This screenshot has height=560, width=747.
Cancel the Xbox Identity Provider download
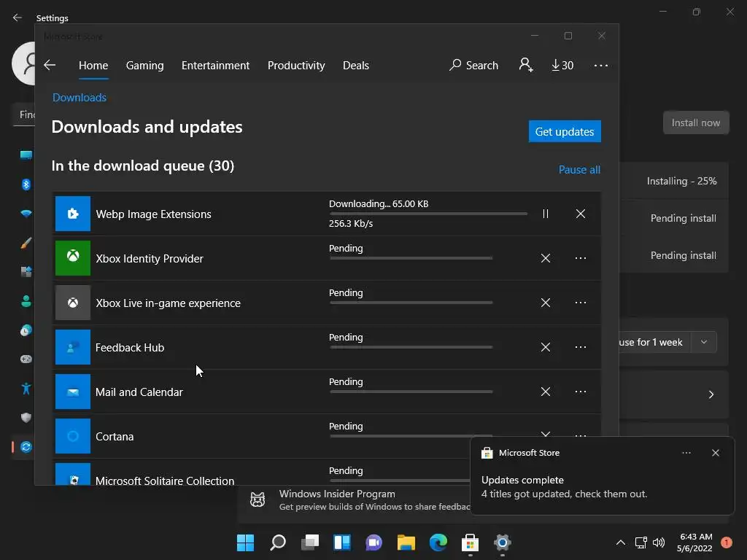(x=546, y=258)
